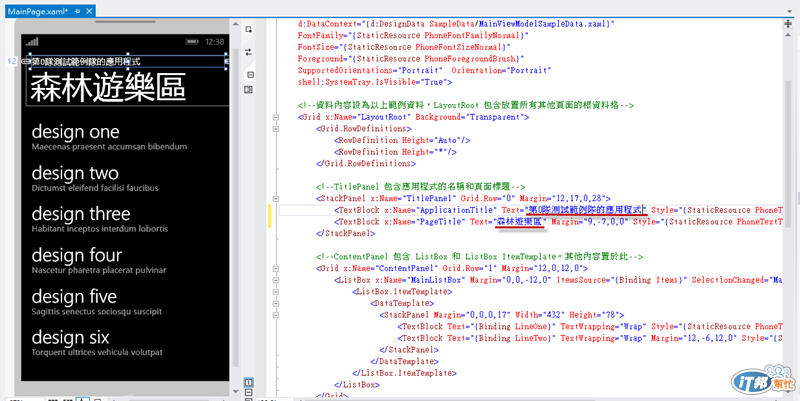Click 'Sagittis senectus sociosqu suscipit' subtitle
This screenshot has width=800, height=401.
pos(96,312)
